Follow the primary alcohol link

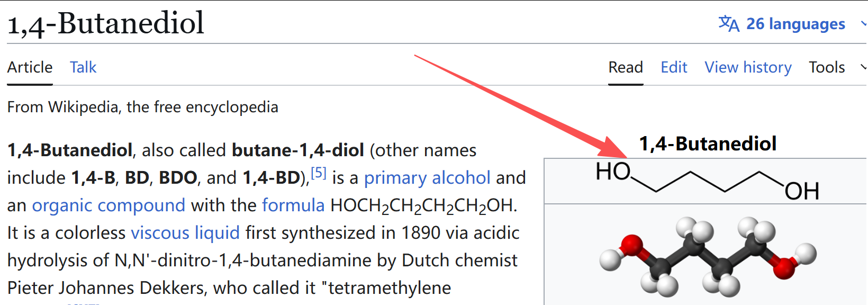click(x=427, y=178)
